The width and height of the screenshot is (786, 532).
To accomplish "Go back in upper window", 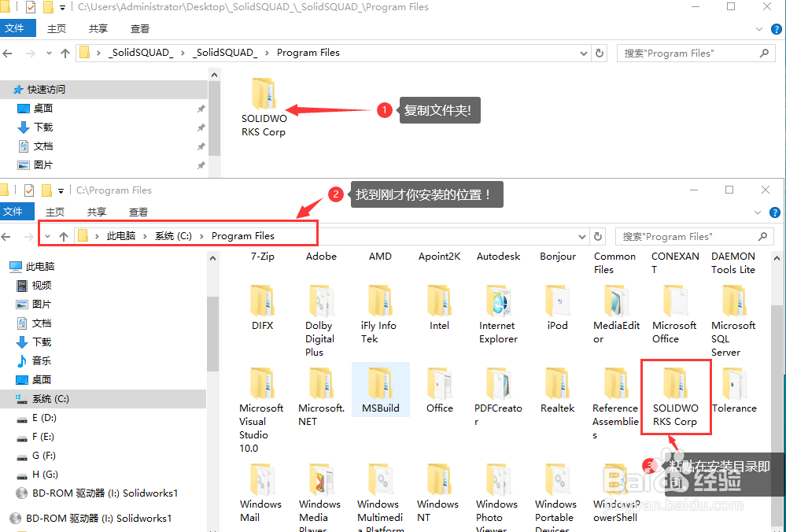I will (x=7, y=54).
